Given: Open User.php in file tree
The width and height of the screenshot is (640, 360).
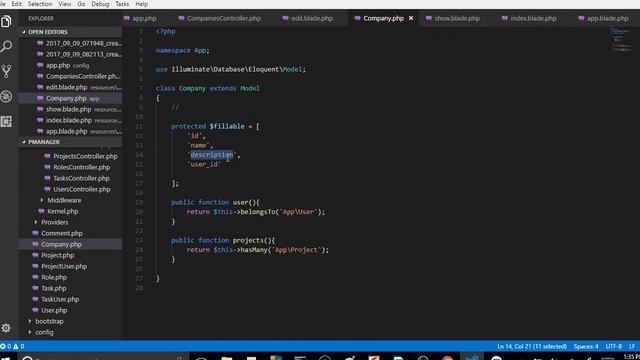Looking at the screenshot, I should (x=54, y=311).
